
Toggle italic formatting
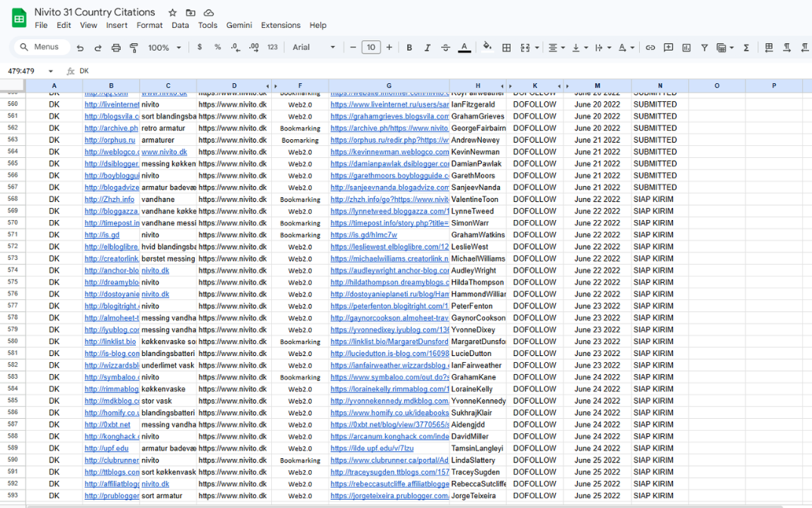[428, 48]
